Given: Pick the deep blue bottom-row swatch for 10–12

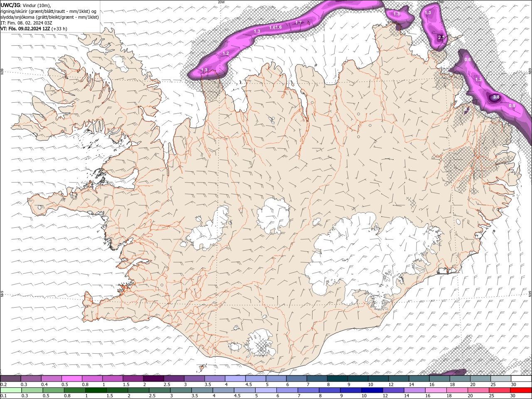Looking at the screenshot, I should click(x=372, y=390).
